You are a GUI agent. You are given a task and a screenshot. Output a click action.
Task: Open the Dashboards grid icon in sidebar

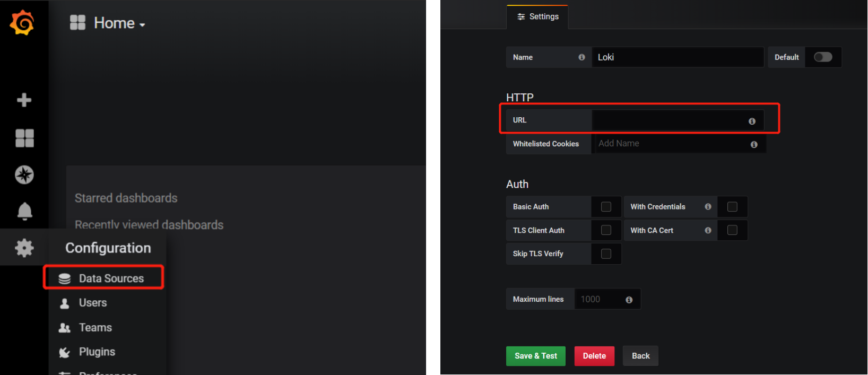pyautogui.click(x=24, y=138)
